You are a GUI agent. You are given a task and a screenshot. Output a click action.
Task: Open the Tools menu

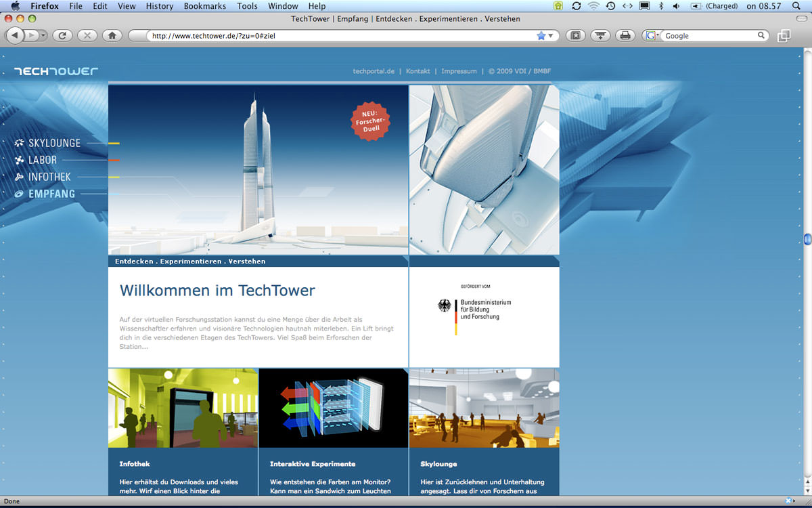pyautogui.click(x=247, y=6)
